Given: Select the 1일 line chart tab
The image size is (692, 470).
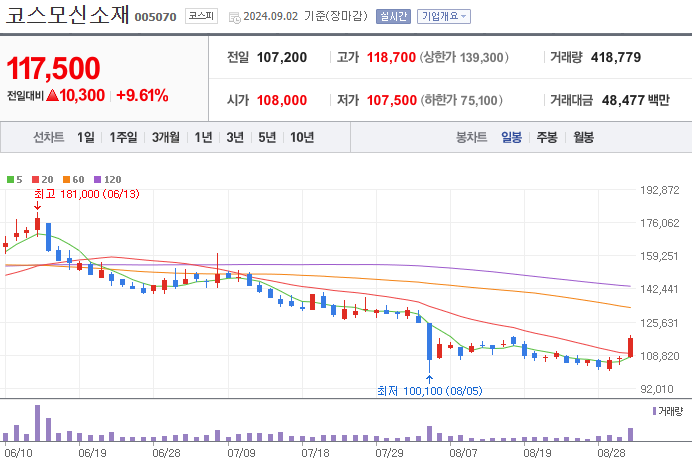Looking at the screenshot, I should pyautogui.click(x=86, y=137).
